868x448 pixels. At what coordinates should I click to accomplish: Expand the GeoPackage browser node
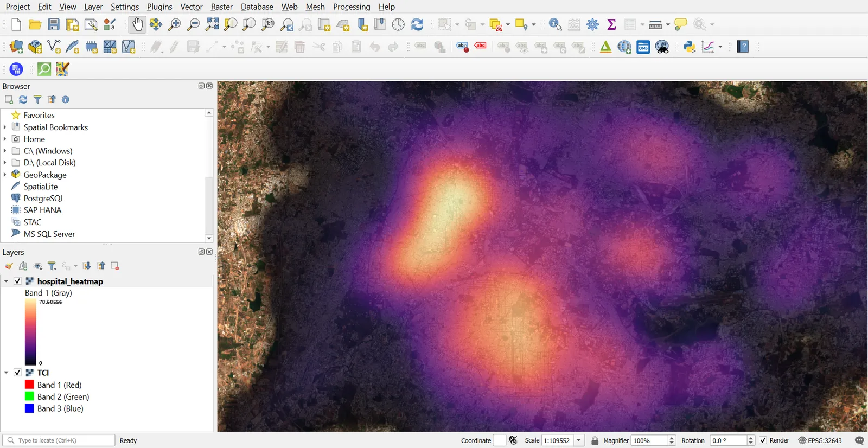point(5,174)
